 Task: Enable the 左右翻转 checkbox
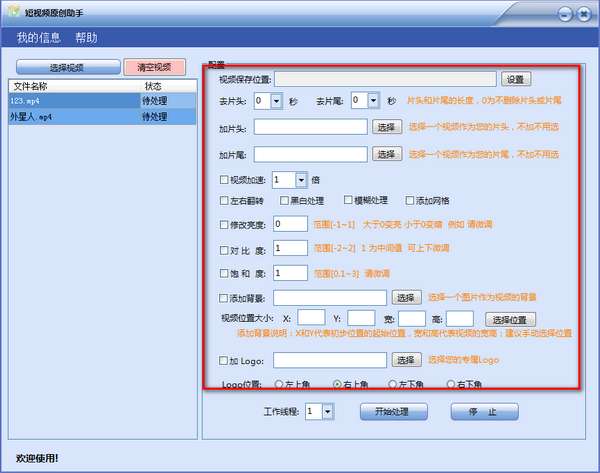click(x=224, y=201)
